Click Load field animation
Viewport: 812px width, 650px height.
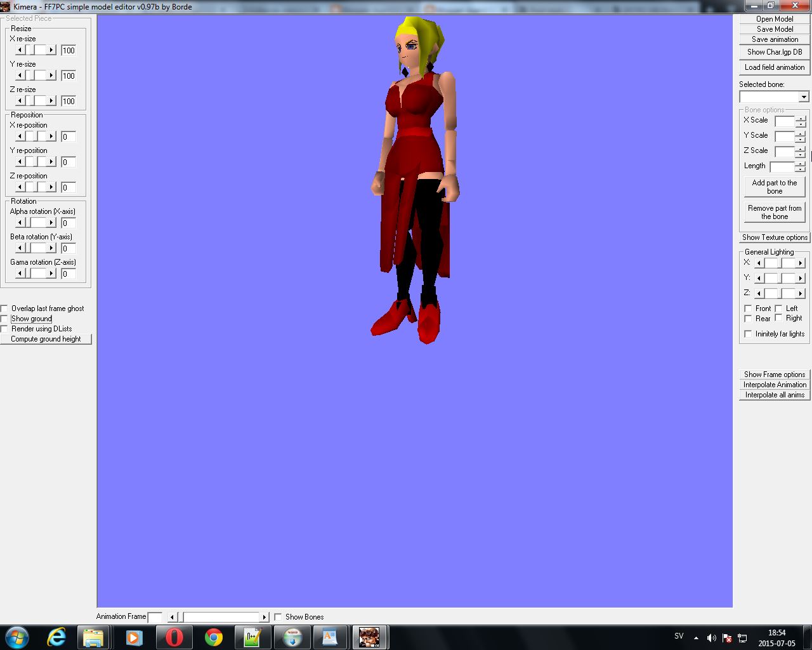tap(775, 67)
